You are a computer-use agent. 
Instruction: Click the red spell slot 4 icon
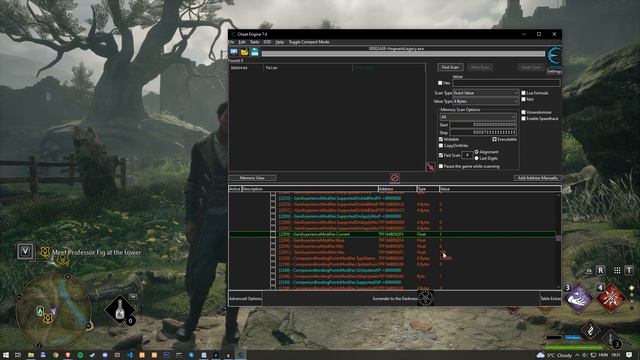pyautogui.click(x=611, y=298)
